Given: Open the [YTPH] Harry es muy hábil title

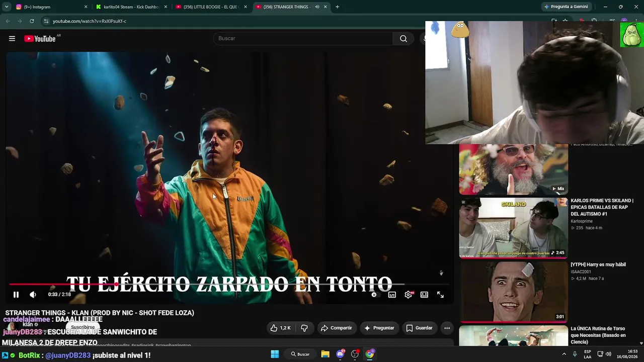Looking at the screenshot, I should coord(598,264).
